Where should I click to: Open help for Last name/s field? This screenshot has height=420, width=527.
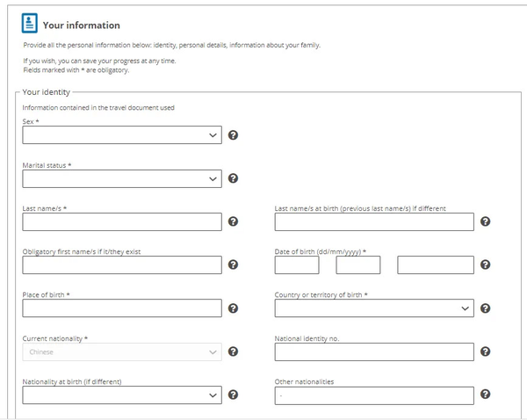click(233, 221)
